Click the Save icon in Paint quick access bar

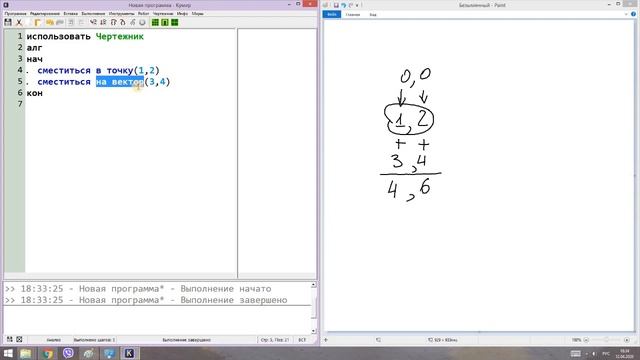click(336, 5)
